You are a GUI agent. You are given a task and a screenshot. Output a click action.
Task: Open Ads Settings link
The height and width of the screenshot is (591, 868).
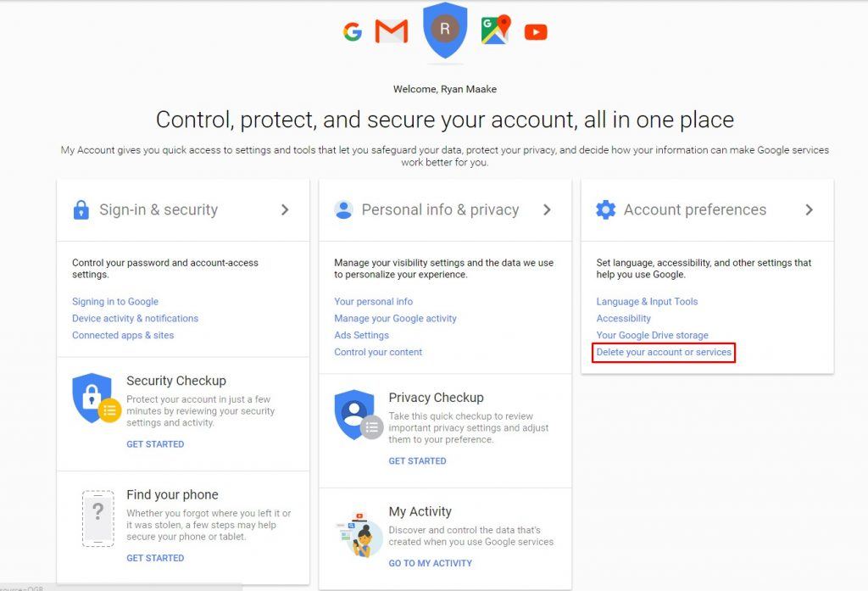[361, 335]
